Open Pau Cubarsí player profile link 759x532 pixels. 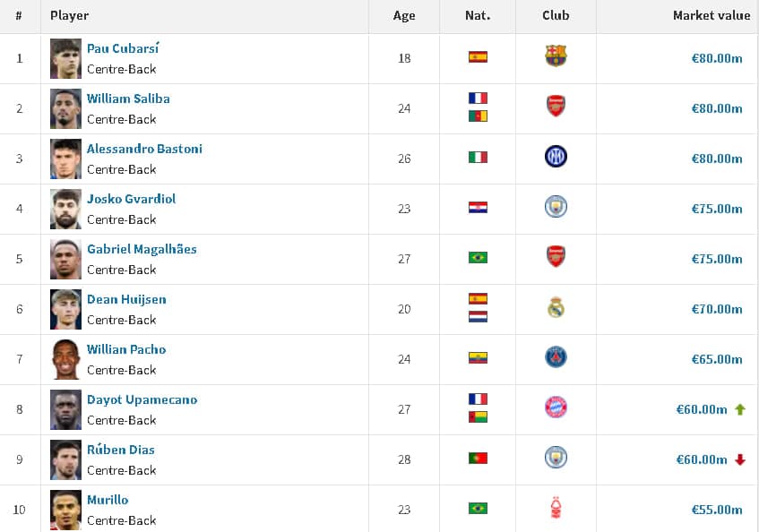pos(123,48)
